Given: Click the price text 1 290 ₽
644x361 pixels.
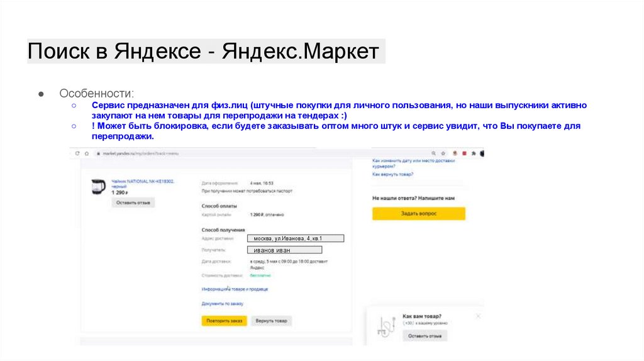Looking at the screenshot, I should 119,192.
